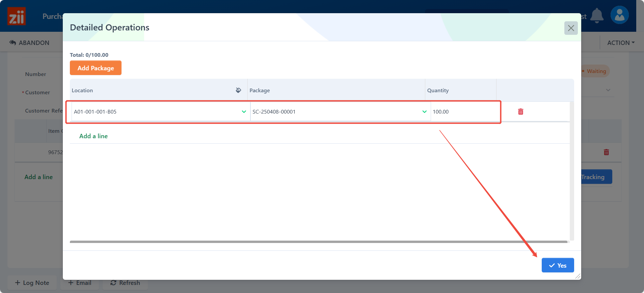Confirm with the Yes button
This screenshot has height=293, width=644.
coord(558,265)
